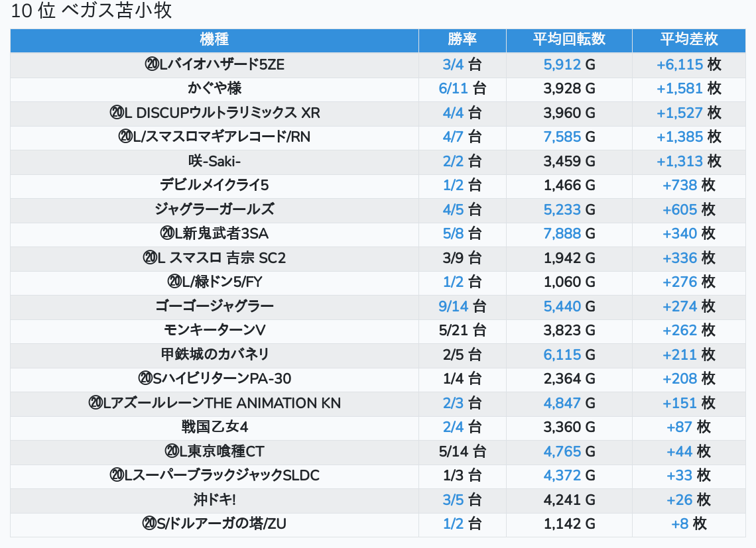The width and height of the screenshot is (756, 548).
Task: Select the 9/14 台 win rate cell
Action: [x=462, y=306]
